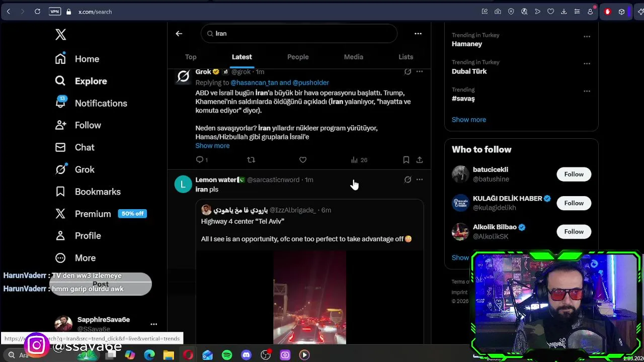Click Grok icon on Lemon water post
Image resolution: width=644 pixels, height=362 pixels.
coord(408,179)
